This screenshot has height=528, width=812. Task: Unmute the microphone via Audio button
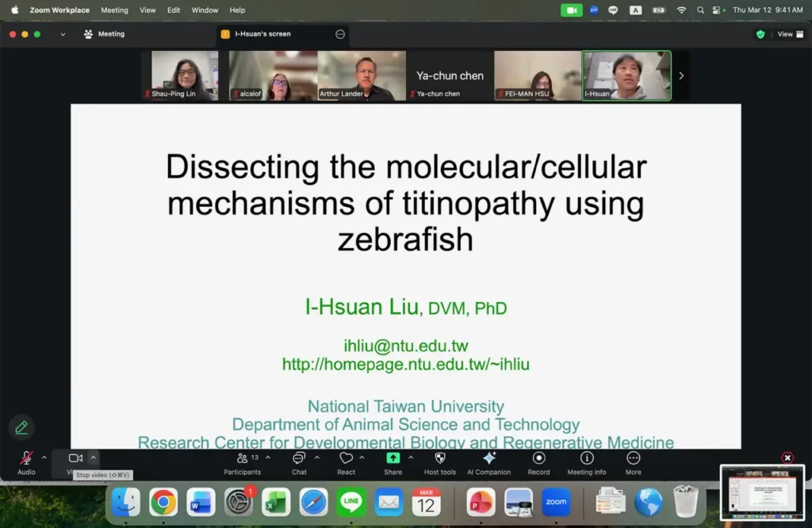[x=26, y=463]
